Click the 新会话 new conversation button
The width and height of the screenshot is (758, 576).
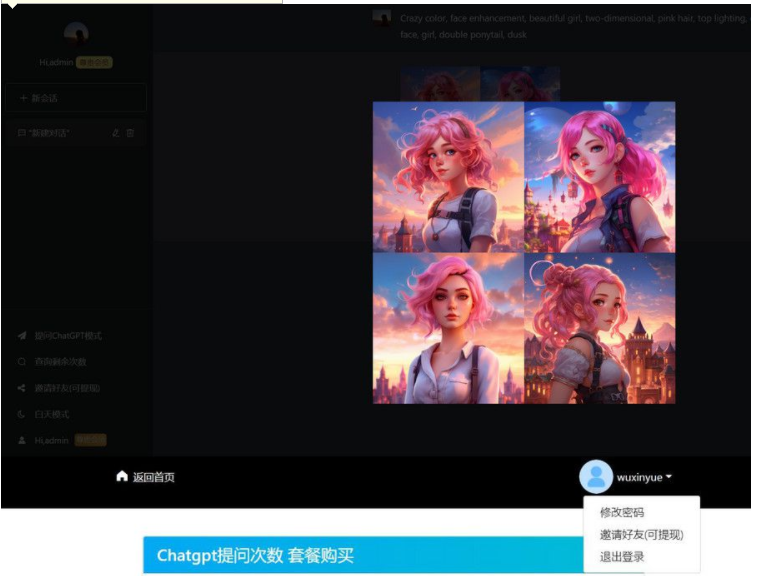tap(76, 98)
